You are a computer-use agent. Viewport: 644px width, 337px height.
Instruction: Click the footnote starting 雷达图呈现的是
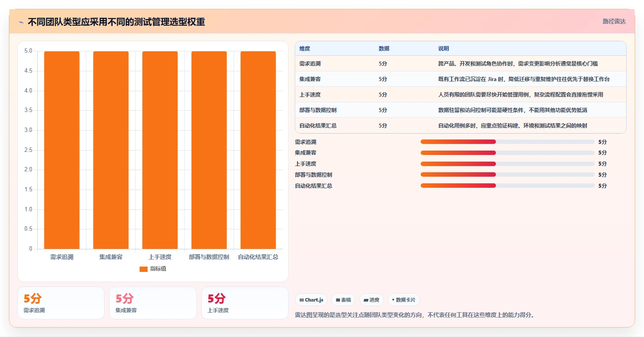[x=415, y=315]
